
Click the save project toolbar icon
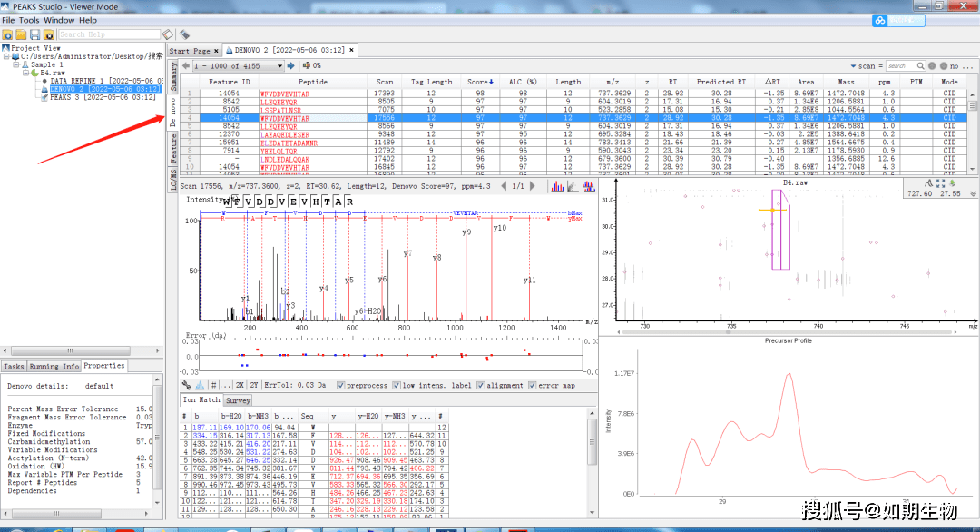click(x=35, y=34)
